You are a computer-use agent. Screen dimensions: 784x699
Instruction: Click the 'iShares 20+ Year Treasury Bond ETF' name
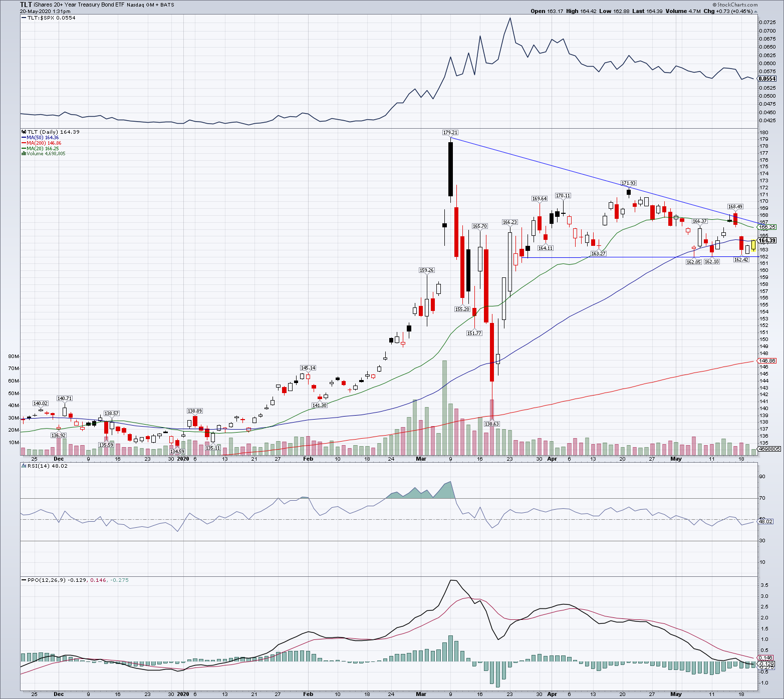click(79, 5)
